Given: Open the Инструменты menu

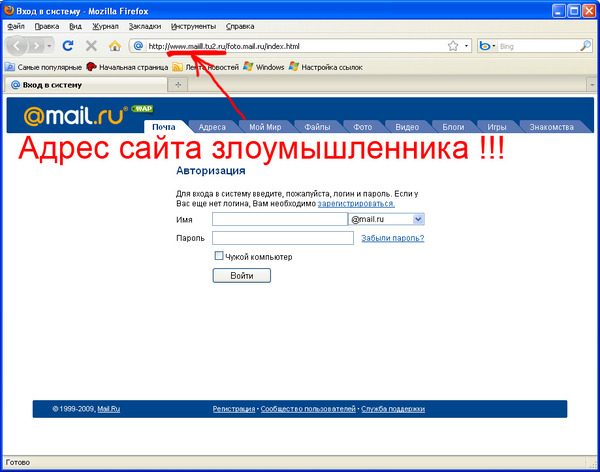Looking at the screenshot, I should tap(193, 26).
